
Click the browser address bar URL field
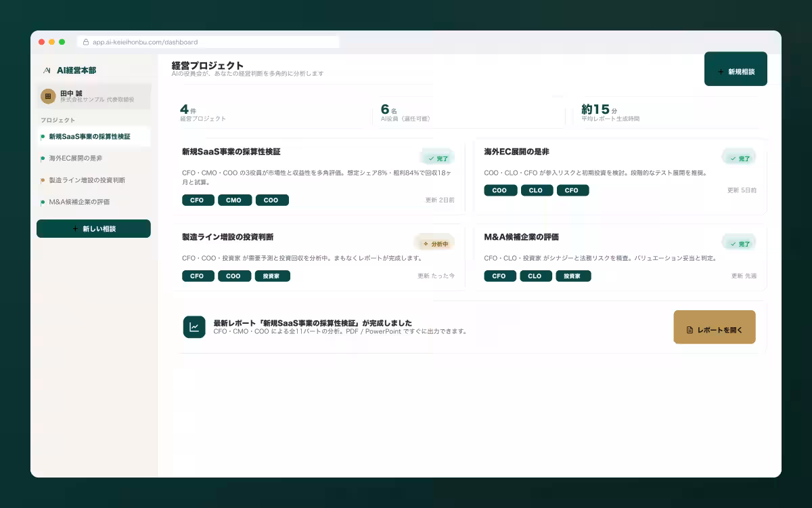[x=208, y=42]
